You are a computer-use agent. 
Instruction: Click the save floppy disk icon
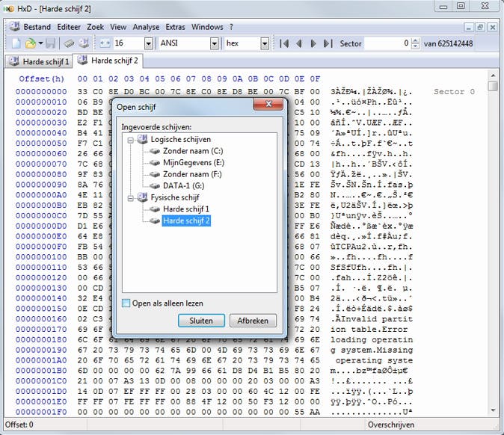tap(50, 43)
